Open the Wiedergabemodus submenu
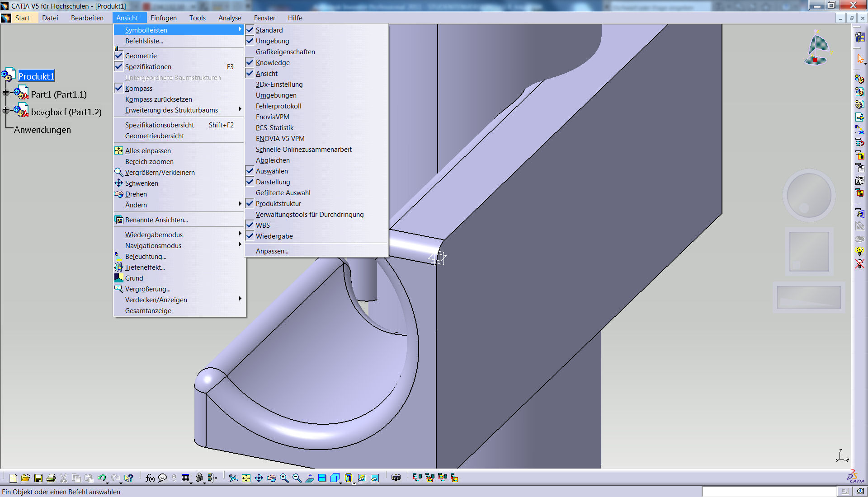The height and width of the screenshot is (497, 868). (x=179, y=234)
